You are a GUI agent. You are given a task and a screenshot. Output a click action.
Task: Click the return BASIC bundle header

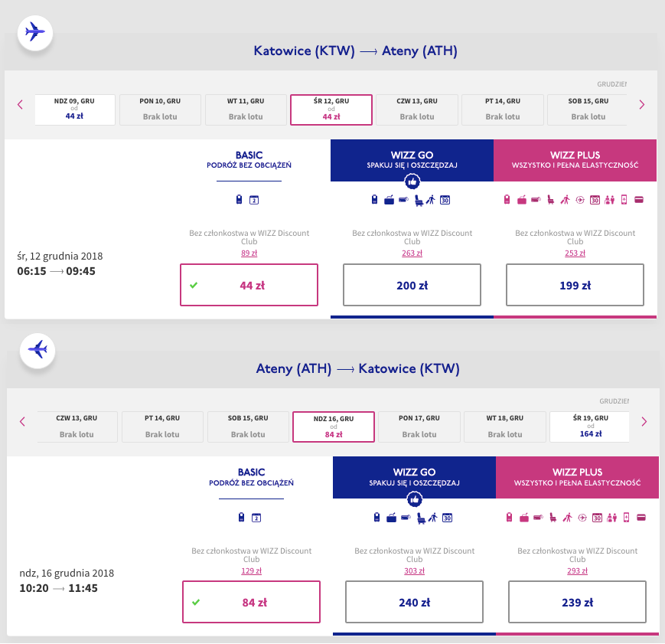click(x=251, y=477)
